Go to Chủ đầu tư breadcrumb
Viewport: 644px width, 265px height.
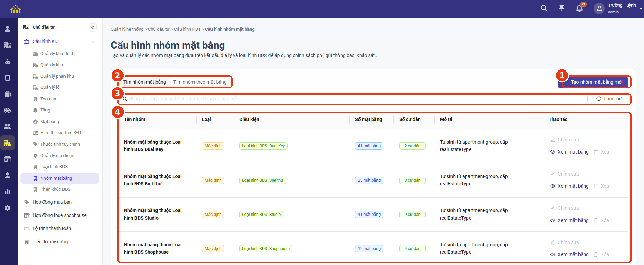[x=159, y=29]
